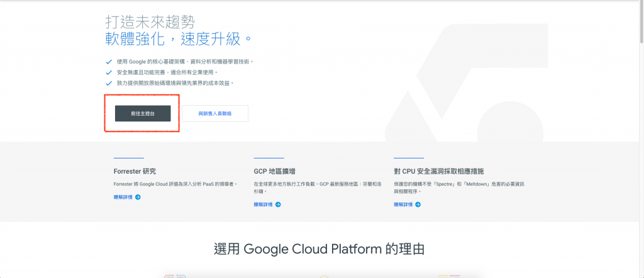This screenshot has width=644, height=278.
Task: Click the GCP 地區擴增 heading
Action: pyautogui.click(x=275, y=171)
